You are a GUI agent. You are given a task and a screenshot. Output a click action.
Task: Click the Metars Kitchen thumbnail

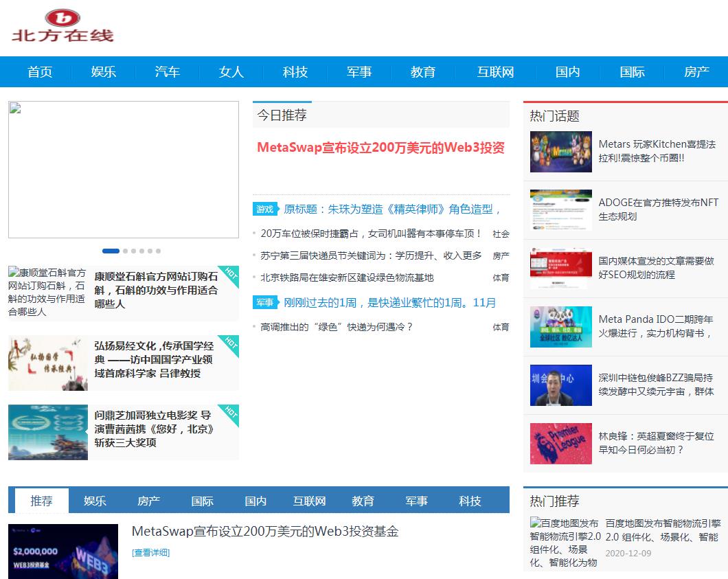point(561,152)
